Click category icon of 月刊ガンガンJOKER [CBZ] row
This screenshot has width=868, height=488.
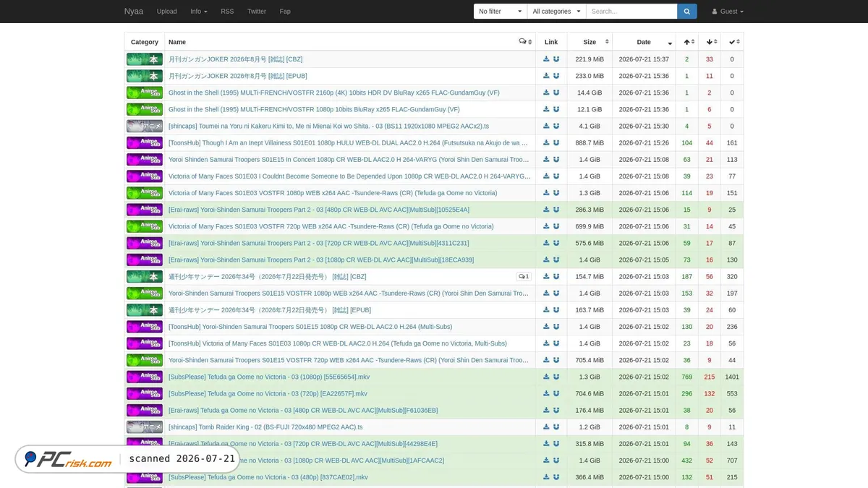tap(145, 59)
